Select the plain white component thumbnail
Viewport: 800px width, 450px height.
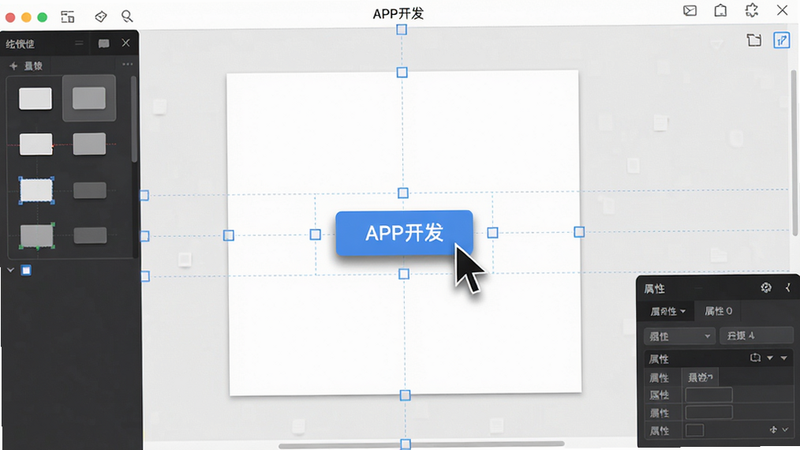(x=35, y=98)
